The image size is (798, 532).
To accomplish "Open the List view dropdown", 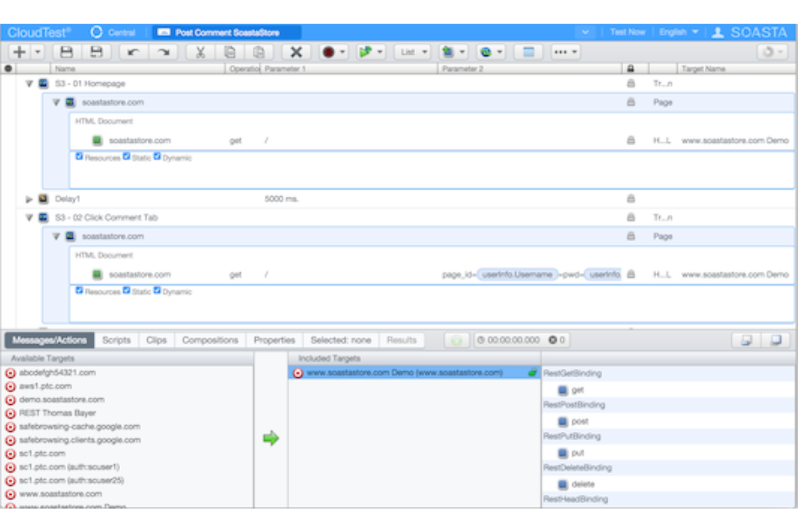I will click(413, 52).
